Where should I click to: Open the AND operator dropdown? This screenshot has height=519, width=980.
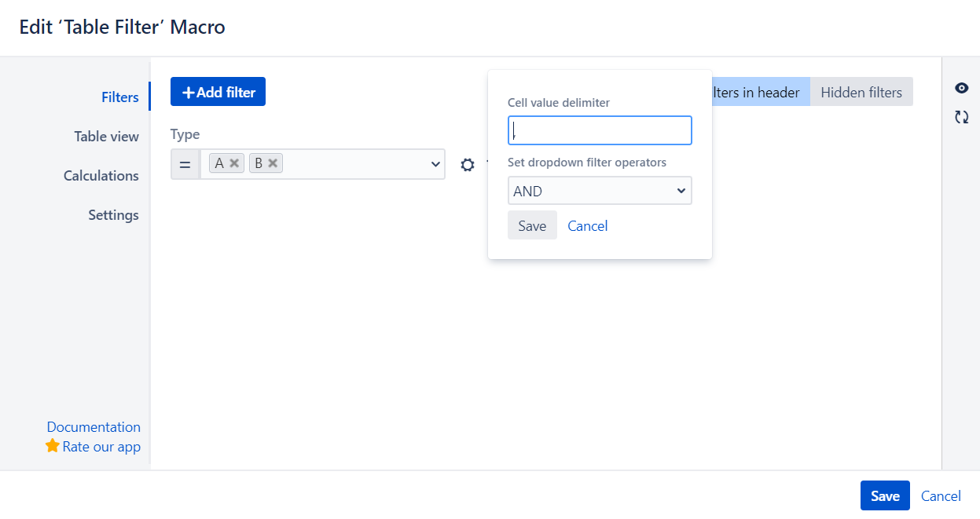[x=600, y=190]
